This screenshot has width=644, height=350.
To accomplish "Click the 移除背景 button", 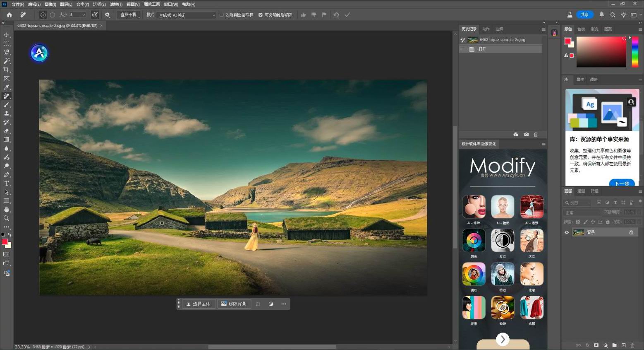I will (234, 304).
